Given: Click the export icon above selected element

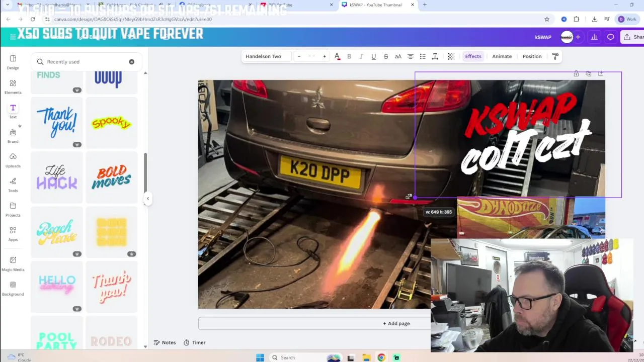Looking at the screenshot, I should point(601,74).
